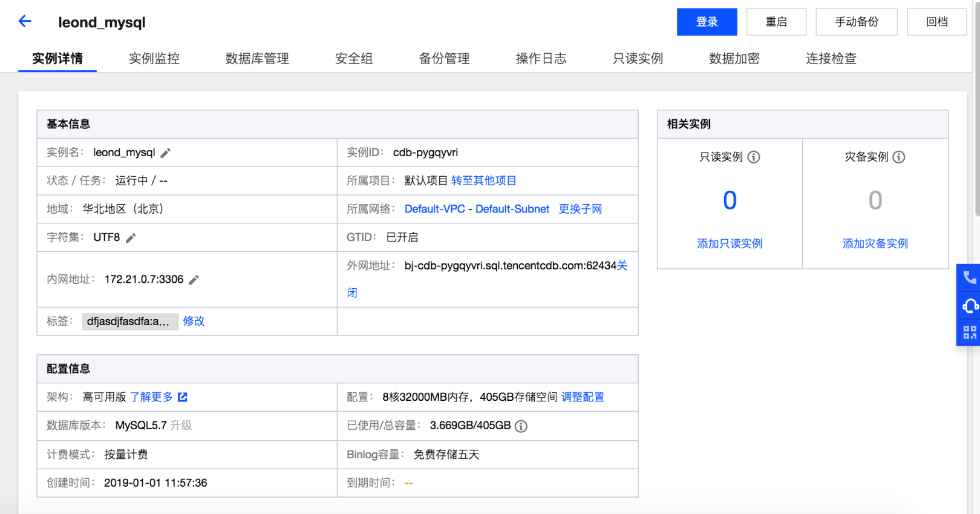Image resolution: width=980 pixels, height=514 pixels.
Task: Click 添加只读实例 link
Action: click(730, 244)
